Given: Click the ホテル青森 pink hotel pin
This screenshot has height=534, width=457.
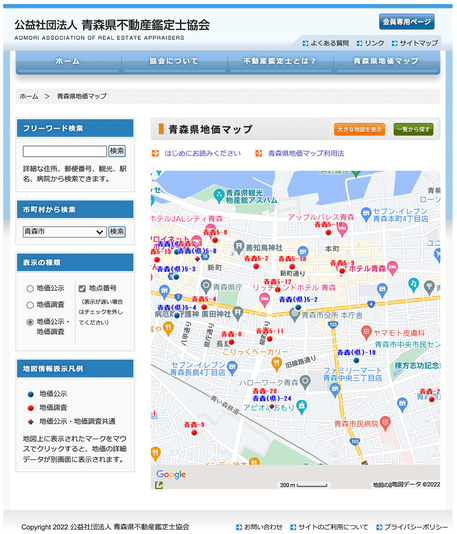Looking at the screenshot, I should [392, 268].
